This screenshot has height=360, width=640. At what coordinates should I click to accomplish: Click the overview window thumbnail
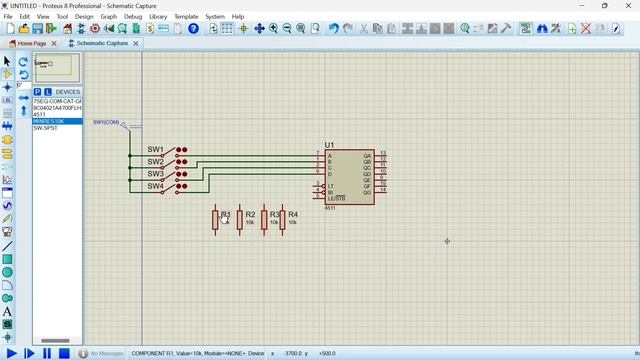click(x=57, y=67)
